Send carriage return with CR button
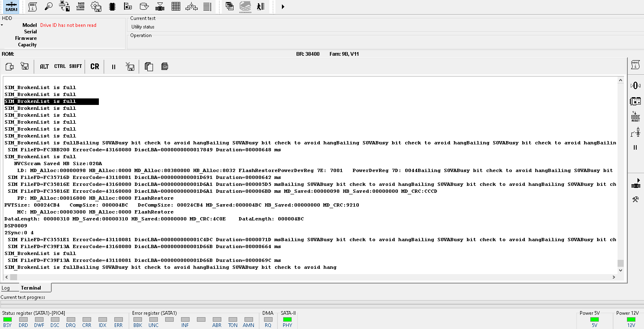 click(x=95, y=66)
